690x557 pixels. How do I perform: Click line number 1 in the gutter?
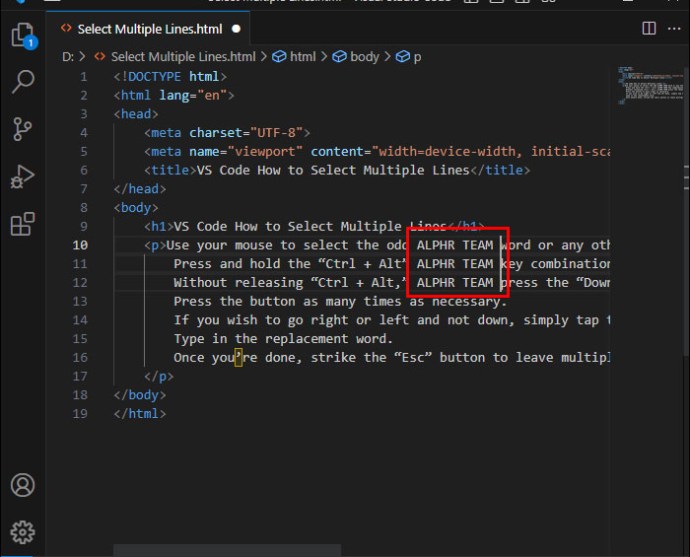click(x=84, y=77)
